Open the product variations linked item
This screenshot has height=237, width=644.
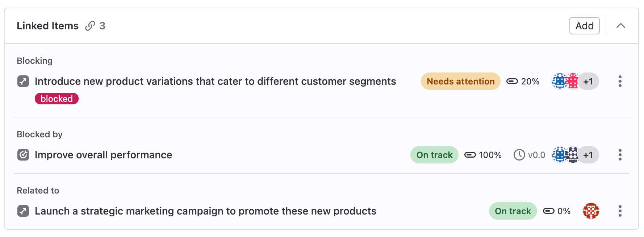point(215,81)
